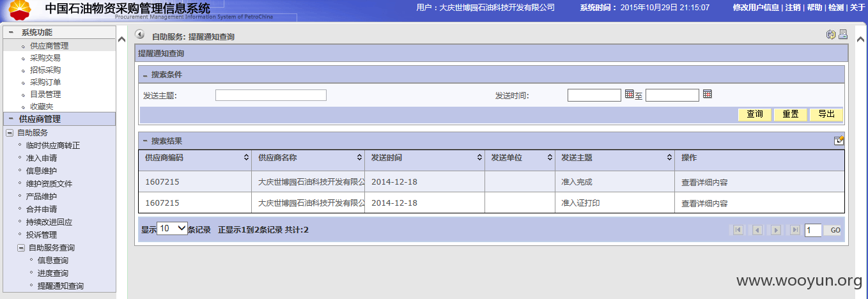Select 提醒通知查询 in the tree
Image resolution: width=868 pixels, height=299 pixels.
click(x=61, y=286)
